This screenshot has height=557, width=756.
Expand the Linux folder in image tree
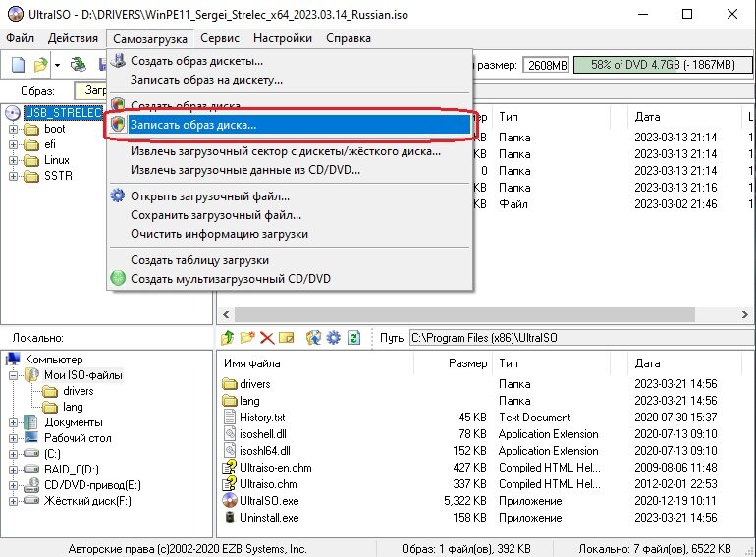click(13, 160)
